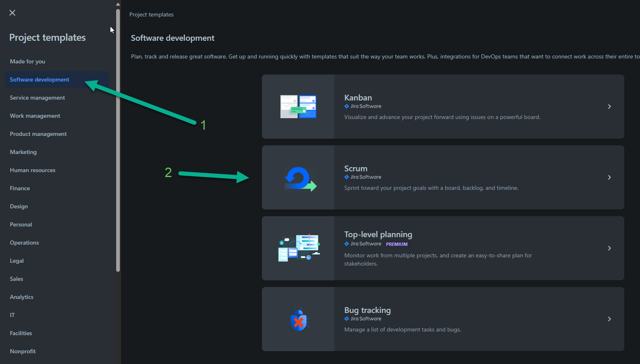Click the Top-level planning illustration icon
Image resolution: width=640 pixels, height=364 pixels.
(299, 248)
